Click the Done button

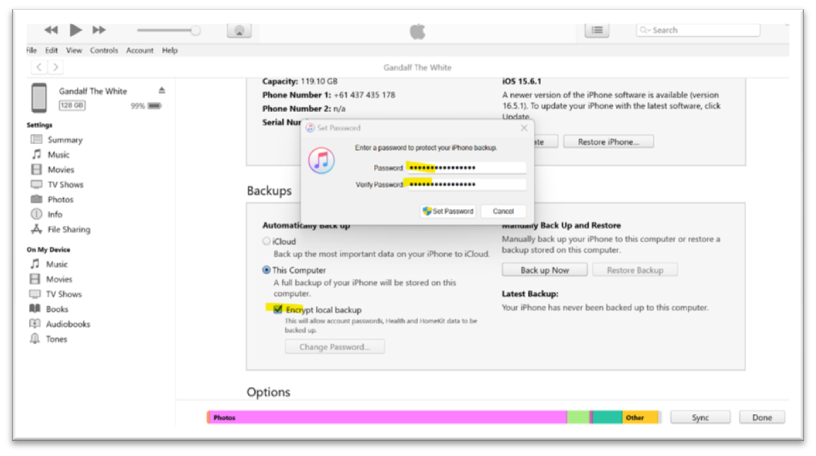[x=762, y=417]
